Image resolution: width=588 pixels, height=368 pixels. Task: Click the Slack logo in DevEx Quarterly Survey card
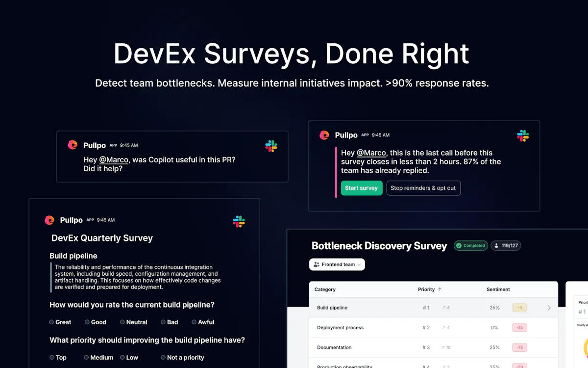[x=239, y=221]
